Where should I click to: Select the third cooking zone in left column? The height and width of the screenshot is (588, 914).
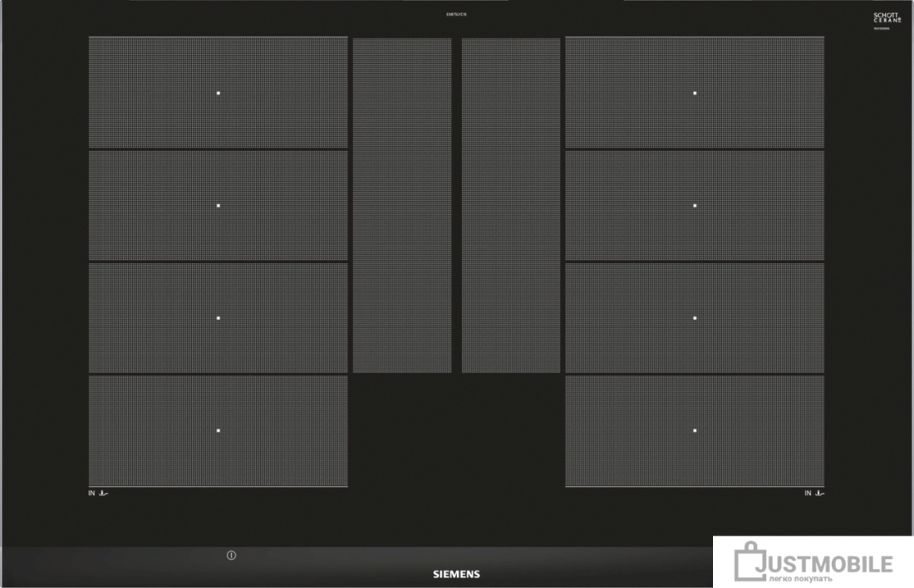pos(218,317)
